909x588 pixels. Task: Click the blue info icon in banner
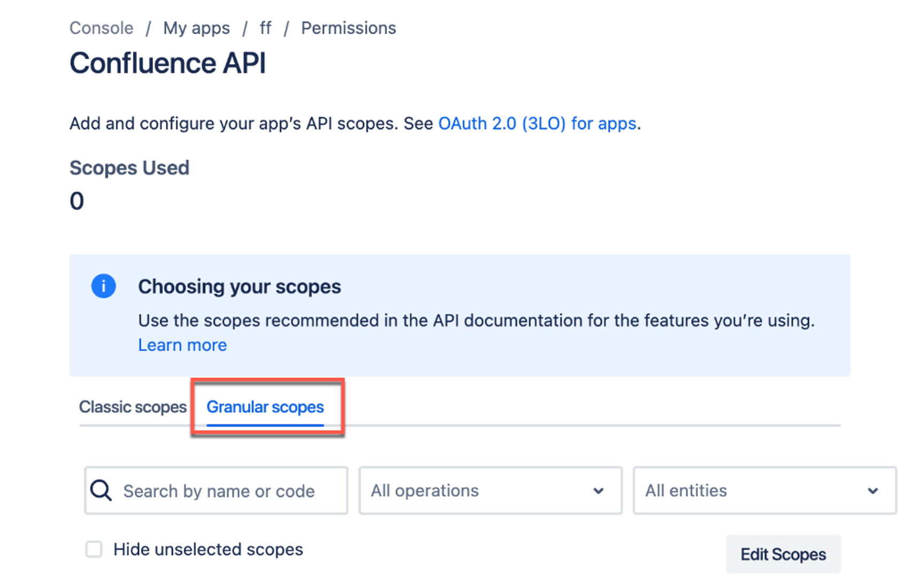coord(103,286)
